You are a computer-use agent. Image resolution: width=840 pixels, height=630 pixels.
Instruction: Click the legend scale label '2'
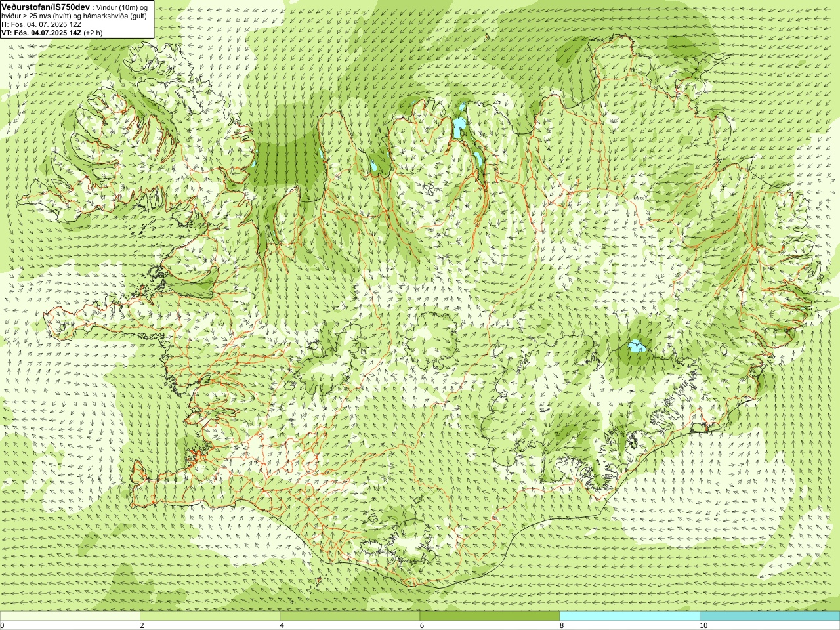[142, 625]
